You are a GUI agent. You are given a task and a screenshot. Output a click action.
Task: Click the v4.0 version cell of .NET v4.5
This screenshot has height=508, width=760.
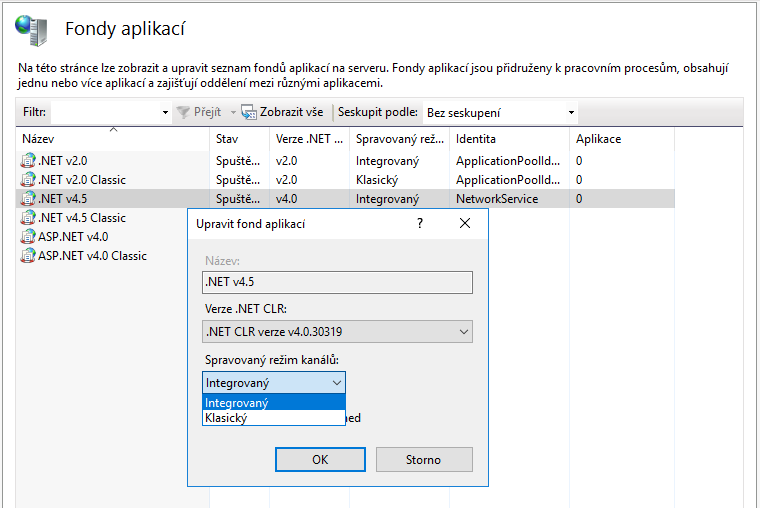(286, 199)
